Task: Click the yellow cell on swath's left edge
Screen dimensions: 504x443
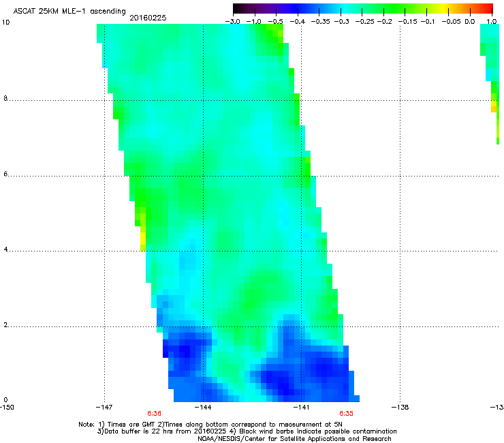Action: click(143, 239)
